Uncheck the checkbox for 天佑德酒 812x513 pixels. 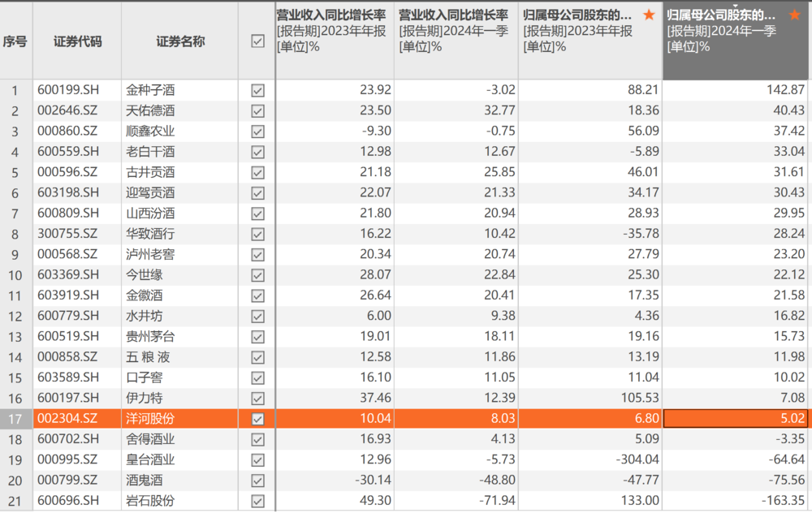(x=257, y=110)
